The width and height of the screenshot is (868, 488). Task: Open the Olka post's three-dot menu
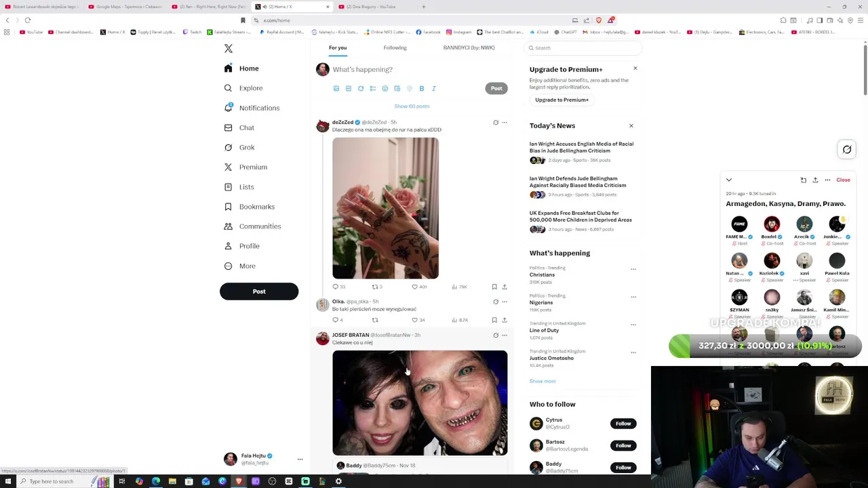(x=505, y=302)
